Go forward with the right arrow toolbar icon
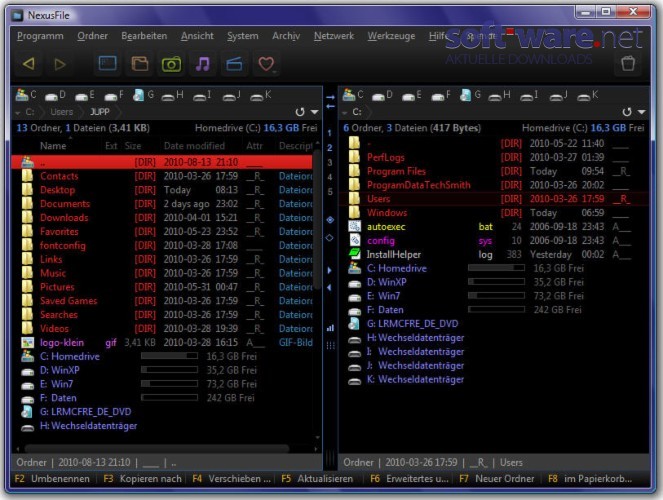663x500 pixels. tap(60, 64)
